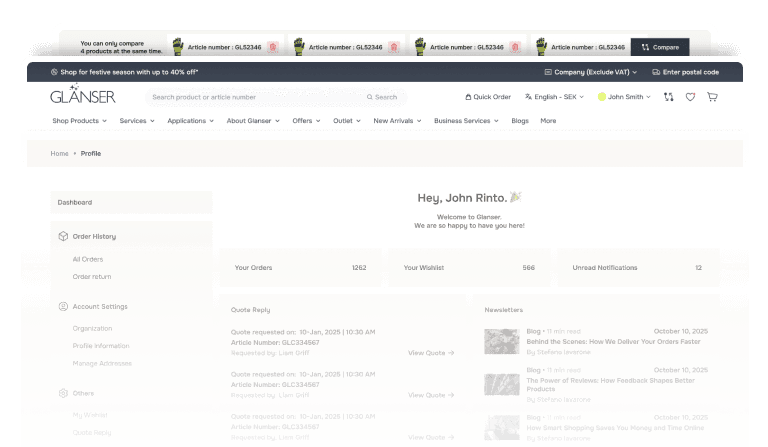Select Dashboard in sidebar
This screenshot has width=768, height=447.
tap(131, 202)
